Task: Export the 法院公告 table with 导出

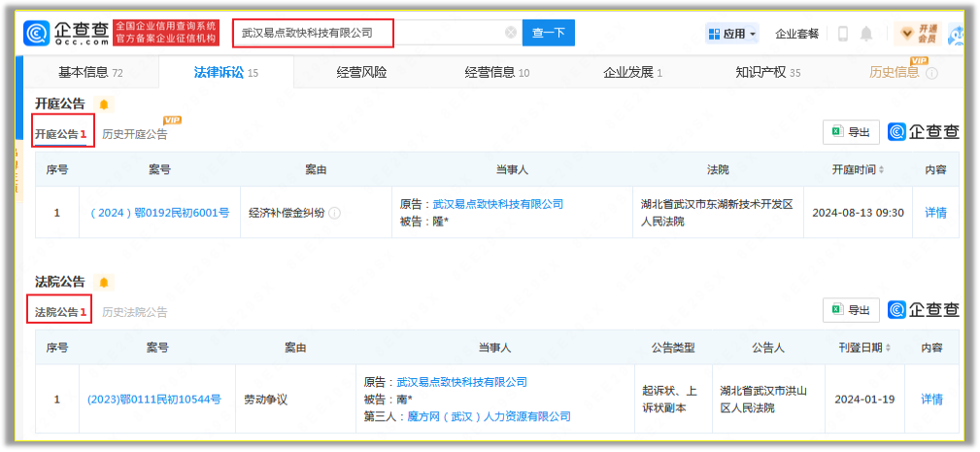Action: (x=851, y=310)
